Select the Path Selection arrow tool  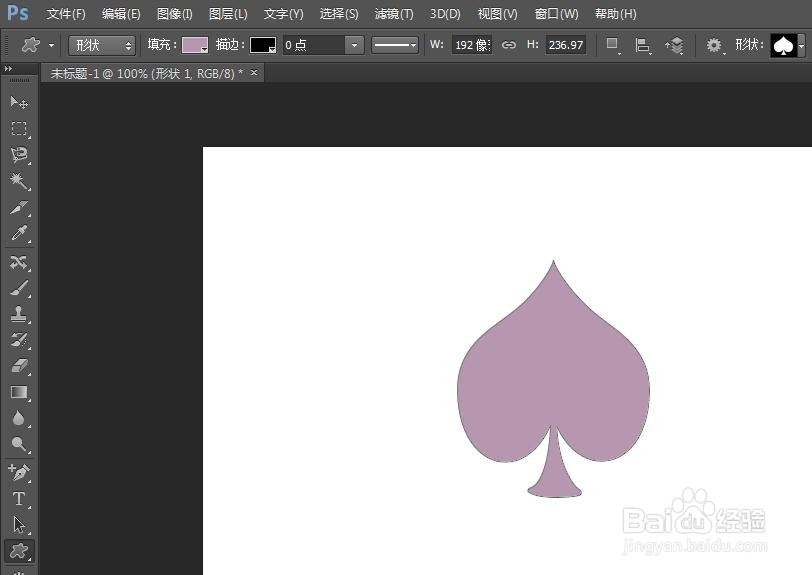pyautogui.click(x=19, y=525)
